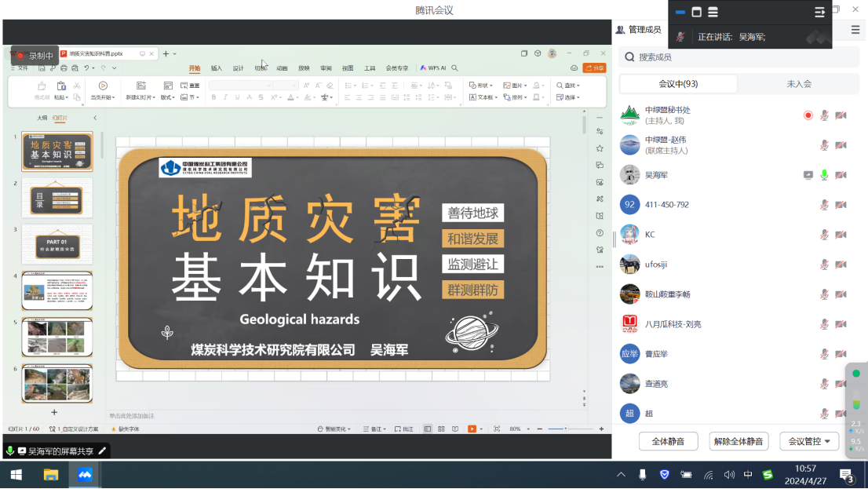Viewport: 868px width, 489px height.
Task: Click the save icon in WPS quick toolbar
Action: tap(42, 68)
